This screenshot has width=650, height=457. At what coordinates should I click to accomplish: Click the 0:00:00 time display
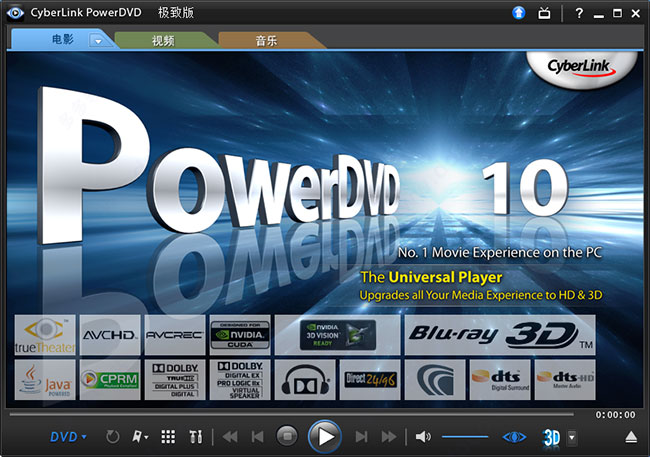[x=615, y=415]
